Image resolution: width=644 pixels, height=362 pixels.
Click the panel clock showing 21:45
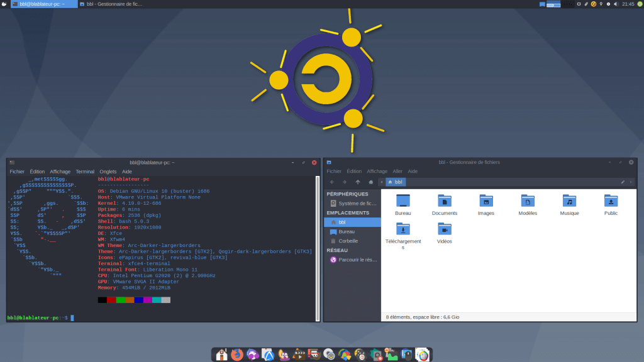click(628, 4)
